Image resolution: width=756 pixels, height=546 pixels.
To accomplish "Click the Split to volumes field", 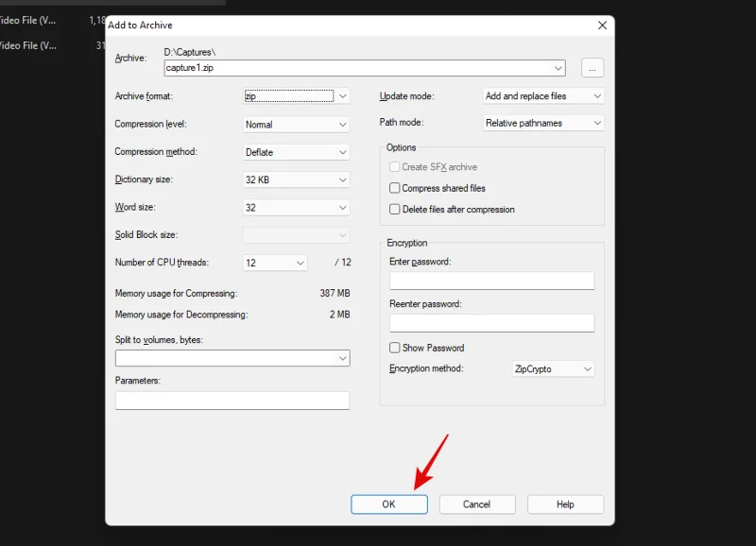I will pyautogui.click(x=227, y=358).
